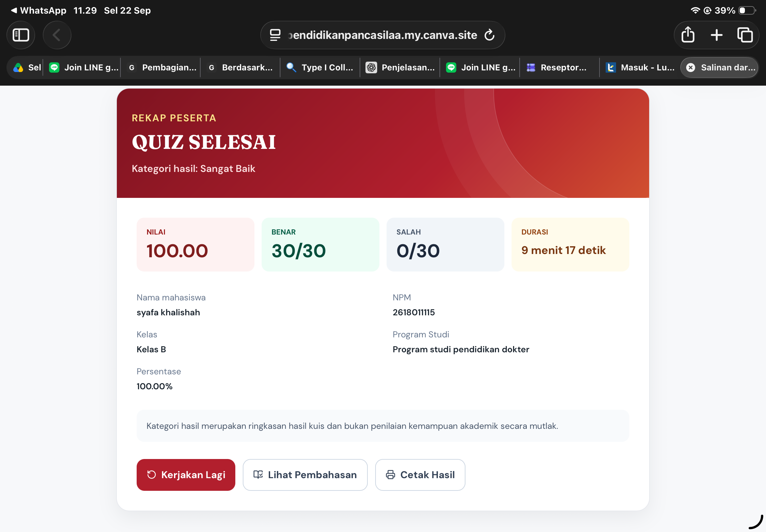Click the address bar URL field
The image size is (766, 532).
[382, 35]
